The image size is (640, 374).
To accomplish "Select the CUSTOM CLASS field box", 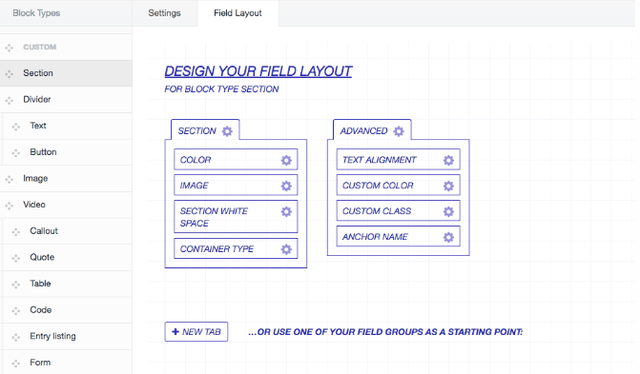I will (x=398, y=211).
